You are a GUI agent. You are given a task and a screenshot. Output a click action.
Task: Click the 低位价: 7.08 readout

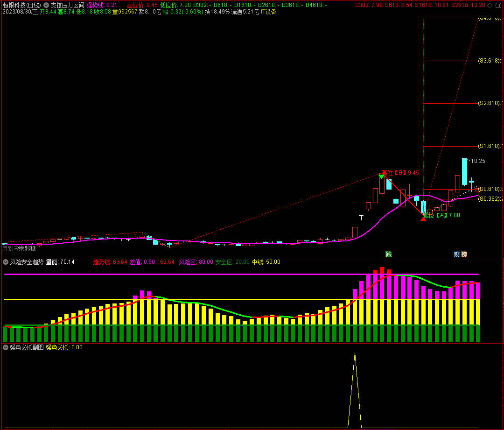tap(175, 5)
